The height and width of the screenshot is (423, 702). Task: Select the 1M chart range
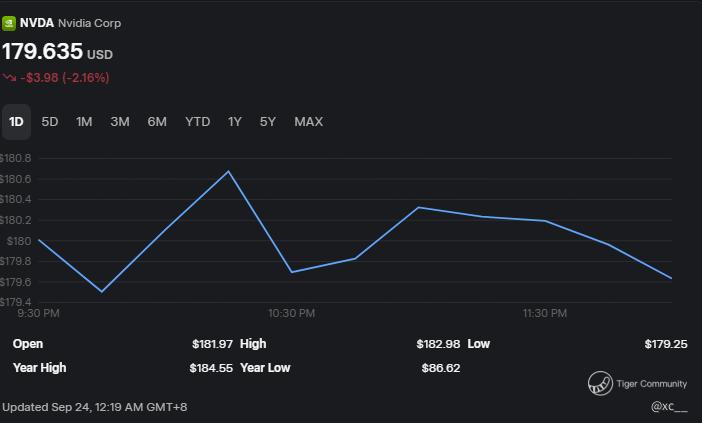coord(84,122)
